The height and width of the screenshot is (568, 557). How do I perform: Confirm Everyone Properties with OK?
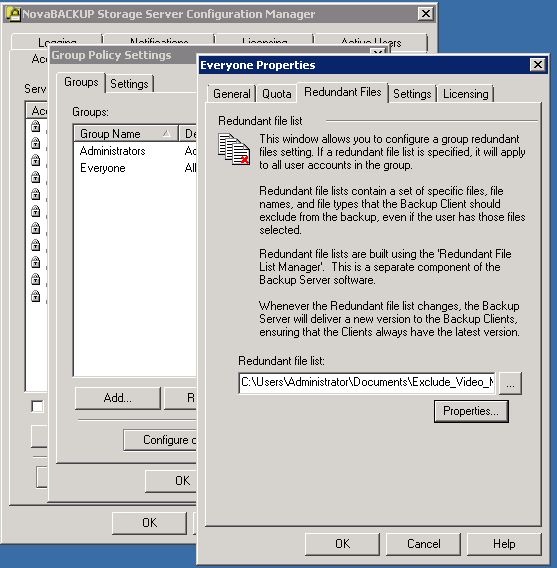coord(342,544)
